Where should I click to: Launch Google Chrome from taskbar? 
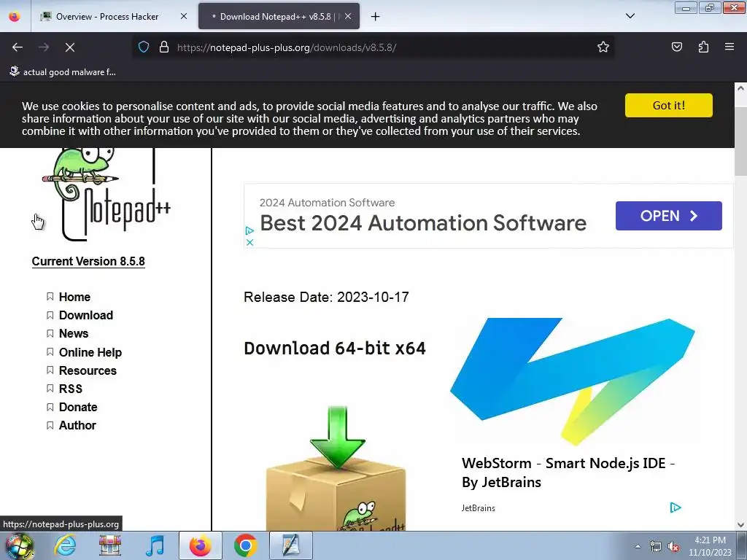pyautogui.click(x=245, y=545)
